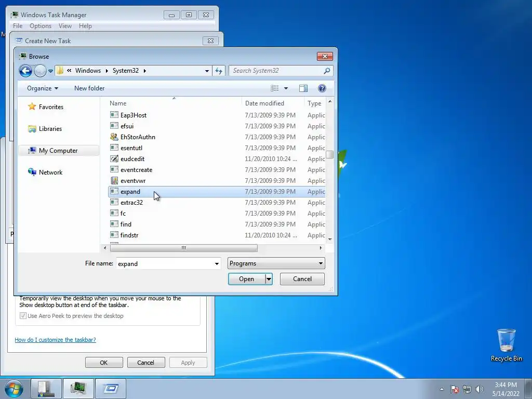Click the New folder button
Viewport: 532px width, 399px height.
[x=89, y=88]
